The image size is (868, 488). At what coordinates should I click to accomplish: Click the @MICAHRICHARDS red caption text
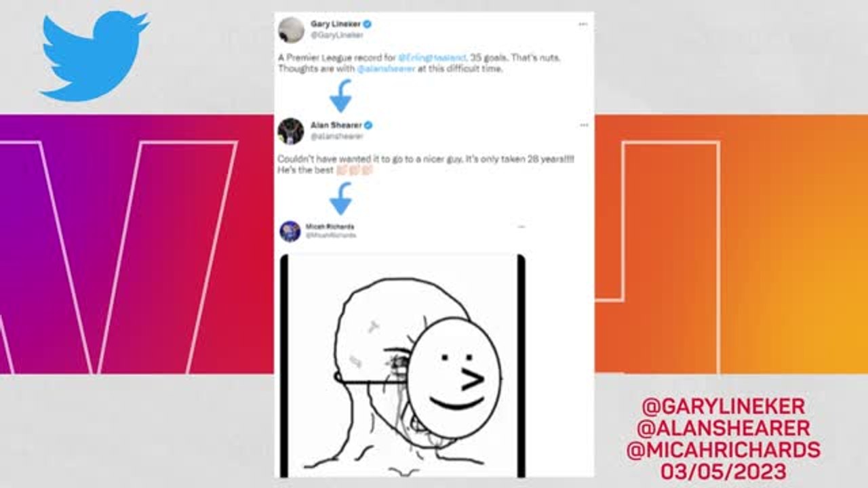(x=724, y=449)
